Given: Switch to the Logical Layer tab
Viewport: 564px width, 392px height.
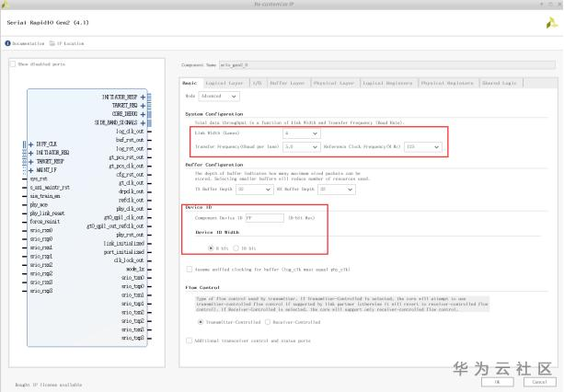Looking at the screenshot, I should pyautogui.click(x=224, y=83).
